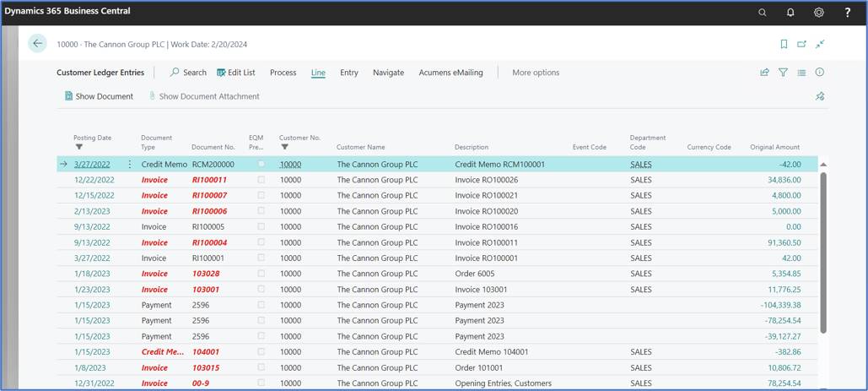This screenshot has width=868, height=391.
Task: Click the list view layout icon
Action: click(x=801, y=72)
